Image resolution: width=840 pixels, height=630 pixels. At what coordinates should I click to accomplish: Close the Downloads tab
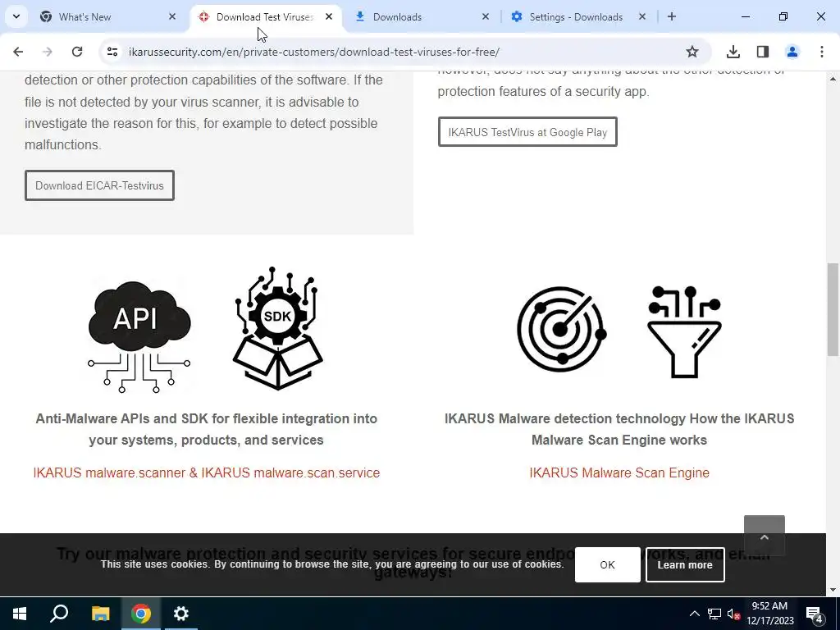pos(486,16)
